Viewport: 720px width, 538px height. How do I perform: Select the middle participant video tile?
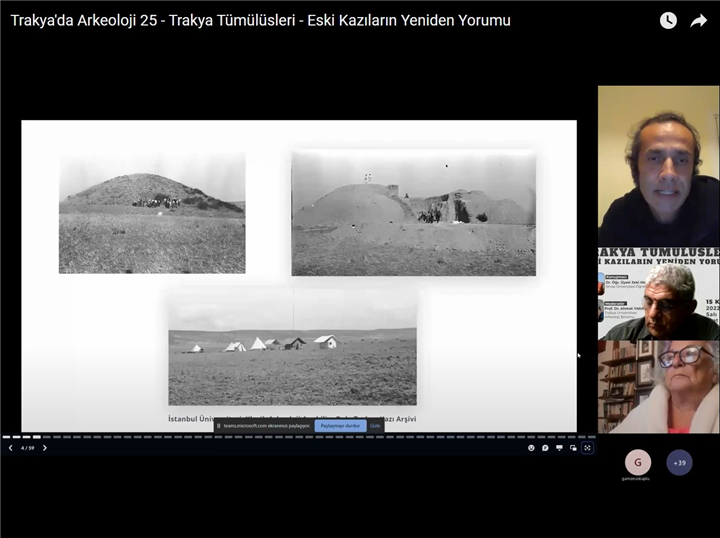click(658, 294)
